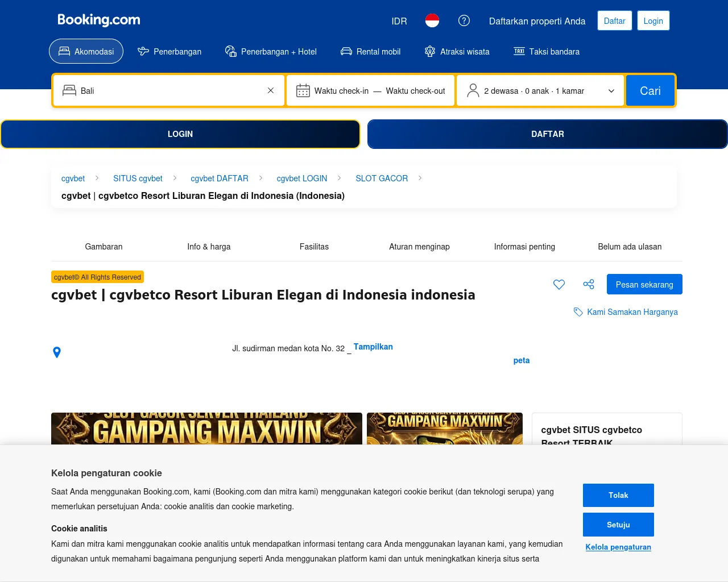
Task: Open the cgvbet LOGIN breadcrumb link
Action: [302, 178]
